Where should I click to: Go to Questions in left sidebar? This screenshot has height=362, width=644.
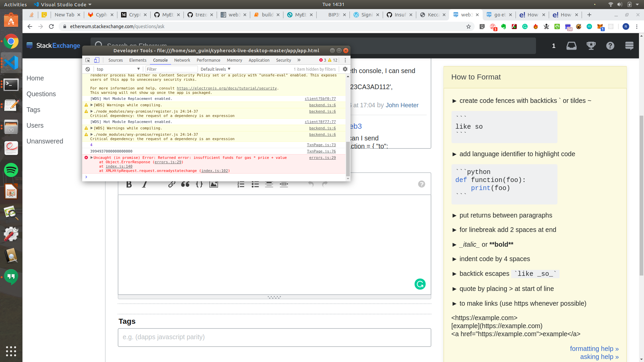point(41,94)
